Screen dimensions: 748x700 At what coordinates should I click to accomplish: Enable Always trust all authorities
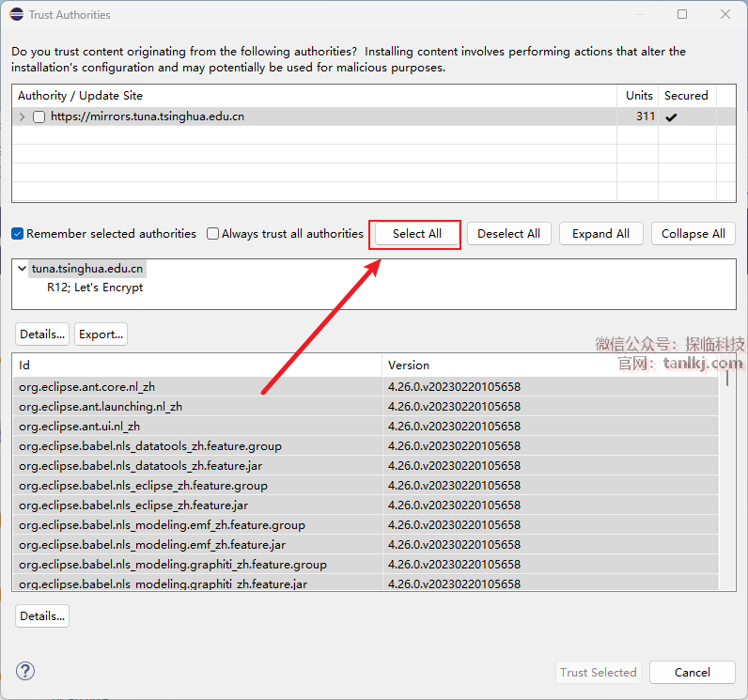213,234
